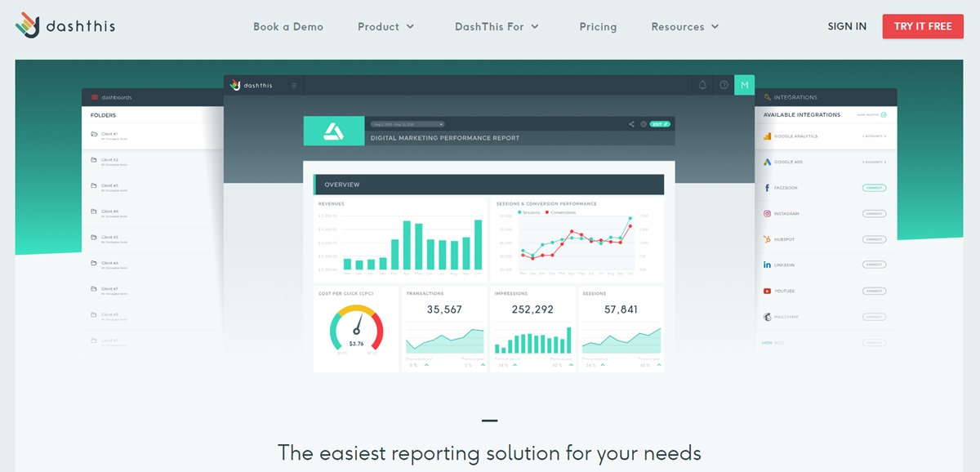Viewport: 980px width, 472px height.
Task: Connect the YouTube integration
Action: point(874,291)
